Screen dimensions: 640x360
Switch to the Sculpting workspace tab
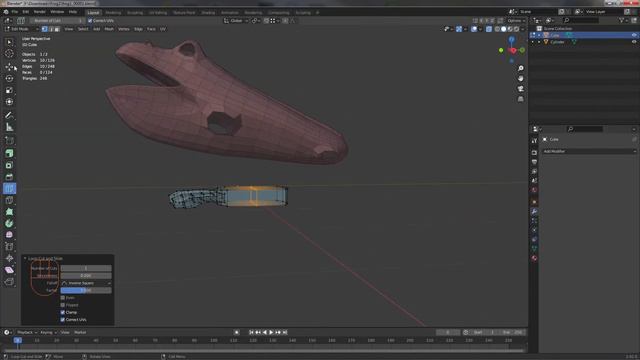point(135,13)
